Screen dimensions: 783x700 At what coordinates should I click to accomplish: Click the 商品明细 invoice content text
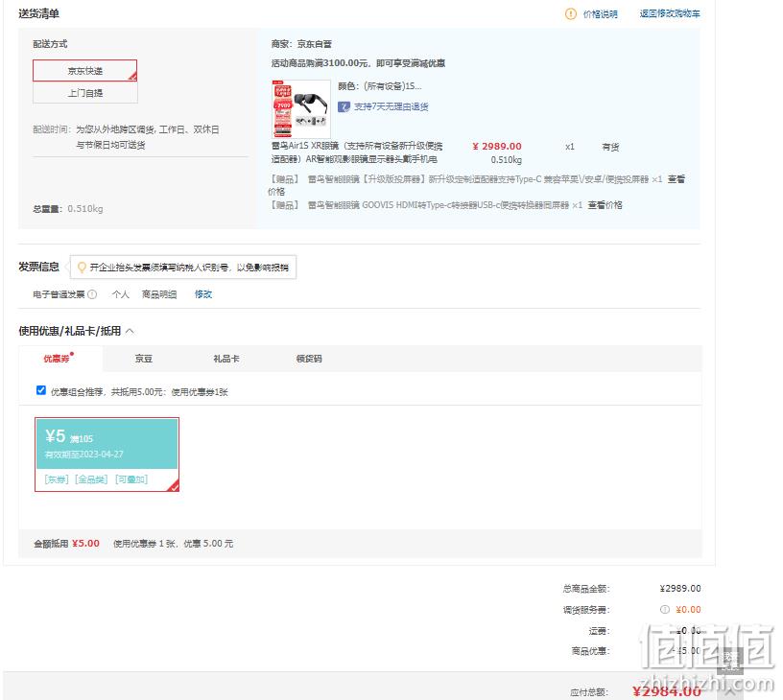pyautogui.click(x=159, y=294)
